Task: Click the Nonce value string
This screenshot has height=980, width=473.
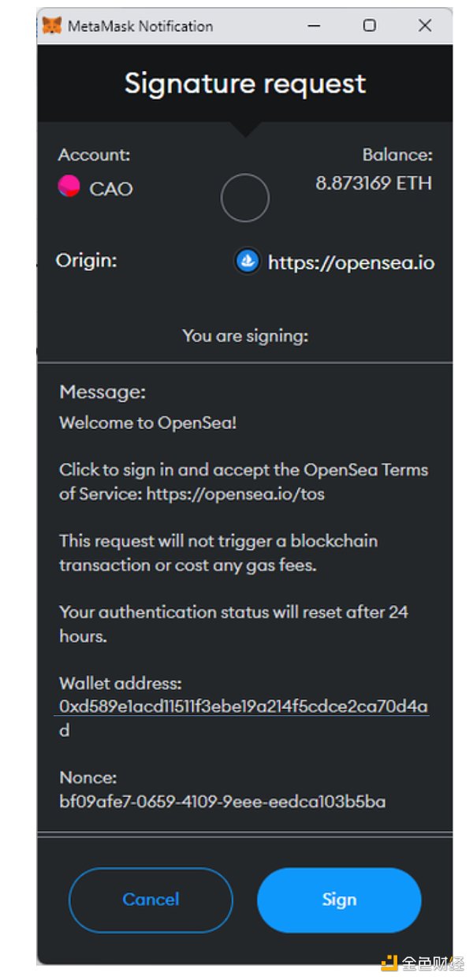Action: 222,802
